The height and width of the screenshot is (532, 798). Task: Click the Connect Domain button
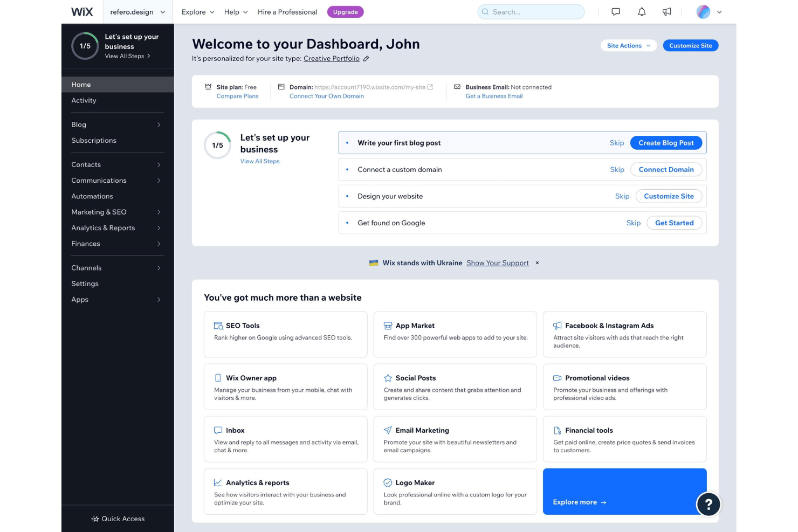pyautogui.click(x=666, y=170)
